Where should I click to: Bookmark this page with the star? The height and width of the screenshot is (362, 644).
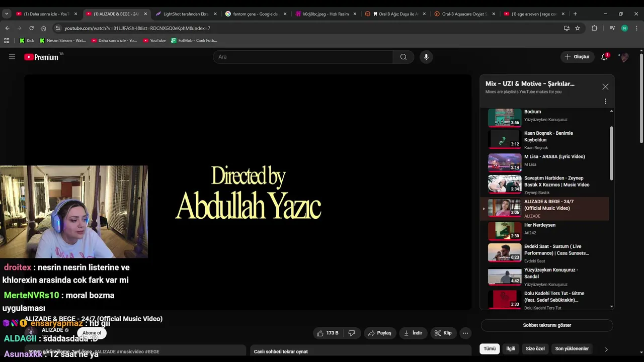(x=578, y=28)
